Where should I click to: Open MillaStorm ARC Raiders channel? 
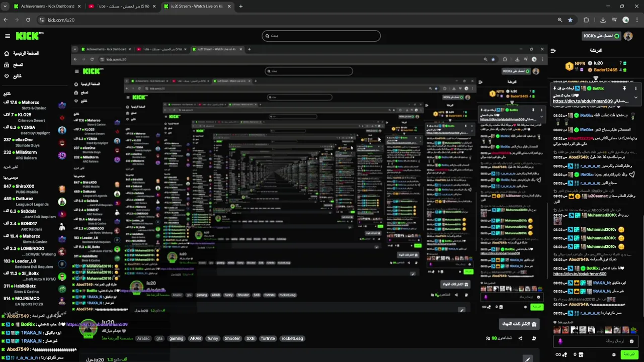[x=34, y=155]
